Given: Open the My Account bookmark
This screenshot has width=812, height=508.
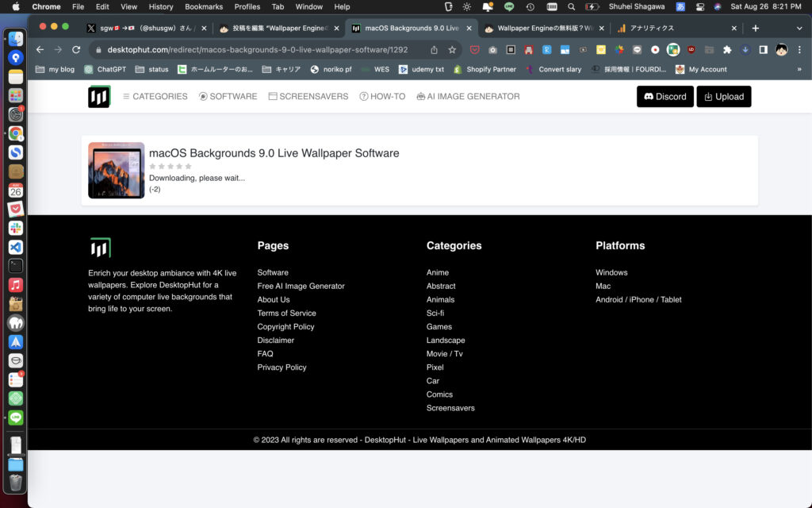Looking at the screenshot, I should coord(701,69).
